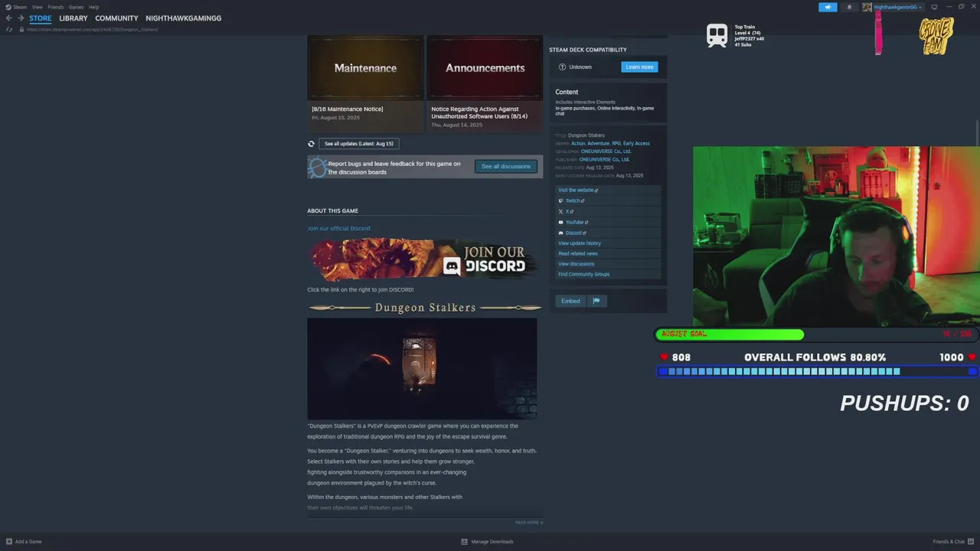Click the Adventure genre link
This screenshot has height=551, width=980.
(598, 144)
